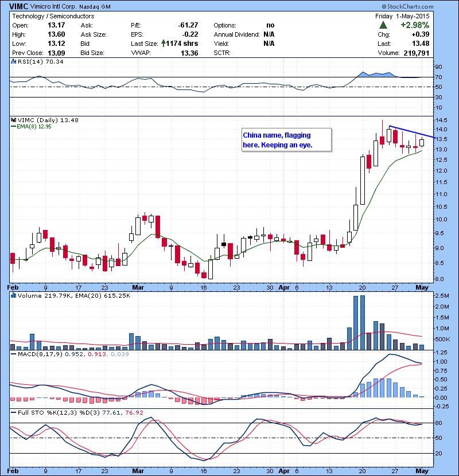Click the Prev Close value 13.09
The width and height of the screenshot is (459, 476).
[x=56, y=53]
